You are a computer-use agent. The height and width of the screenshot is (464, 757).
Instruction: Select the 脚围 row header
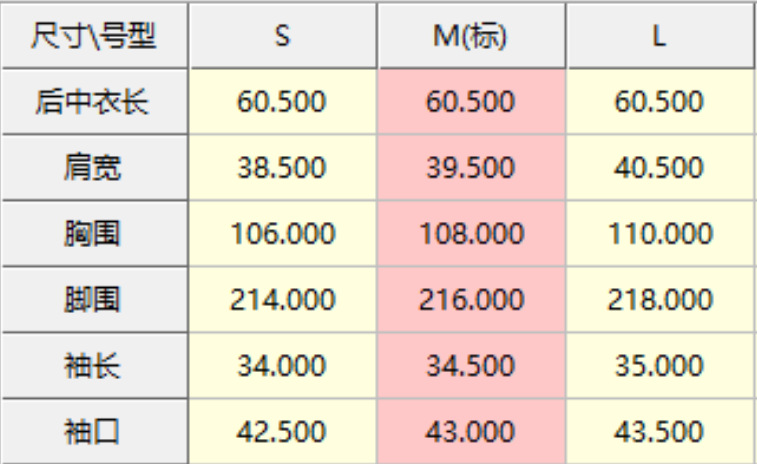click(94, 300)
